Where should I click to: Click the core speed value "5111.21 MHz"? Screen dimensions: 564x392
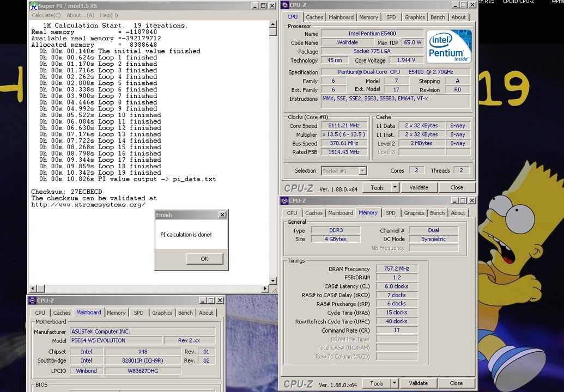tap(344, 126)
